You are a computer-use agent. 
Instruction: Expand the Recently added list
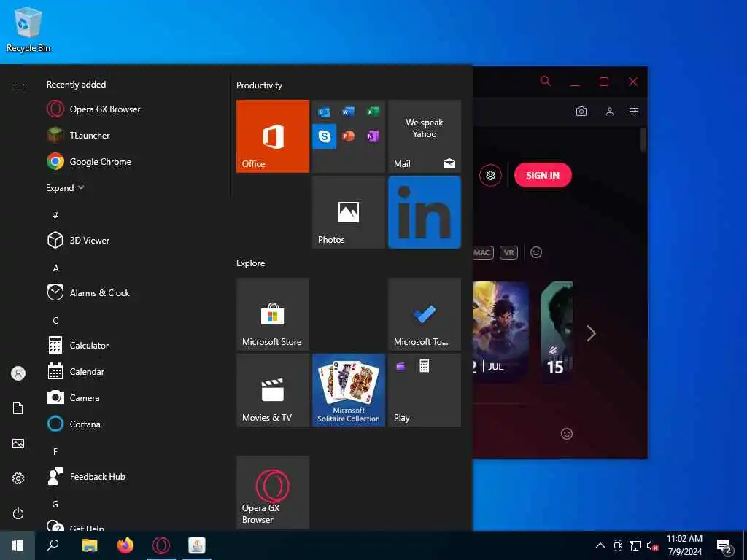click(x=65, y=187)
